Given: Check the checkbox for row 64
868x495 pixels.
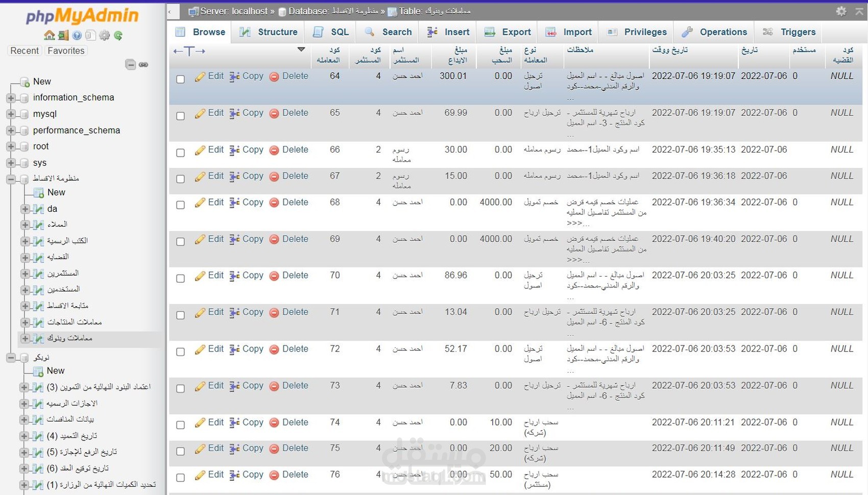Looking at the screenshot, I should pos(180,79).
